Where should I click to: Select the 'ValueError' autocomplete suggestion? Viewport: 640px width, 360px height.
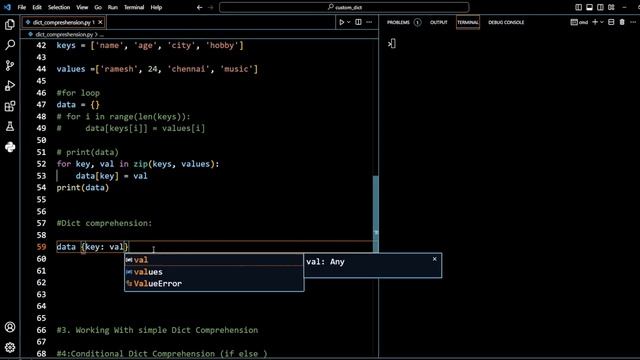point(214,284)
